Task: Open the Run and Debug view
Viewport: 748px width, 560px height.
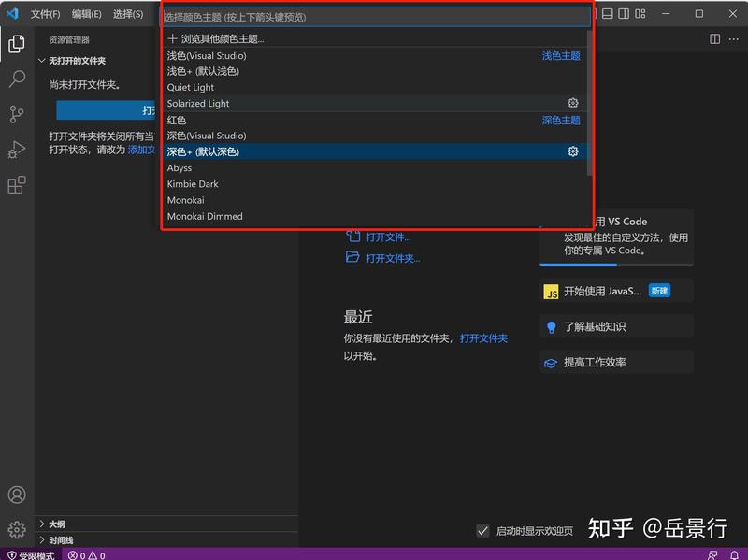Action: pyautogui.click(x=17, y=150)
